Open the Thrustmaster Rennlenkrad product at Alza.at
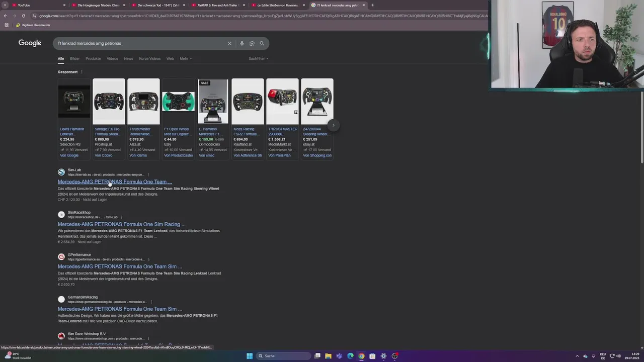This screenshot has height=362, width=644. (x=143, y=118)
